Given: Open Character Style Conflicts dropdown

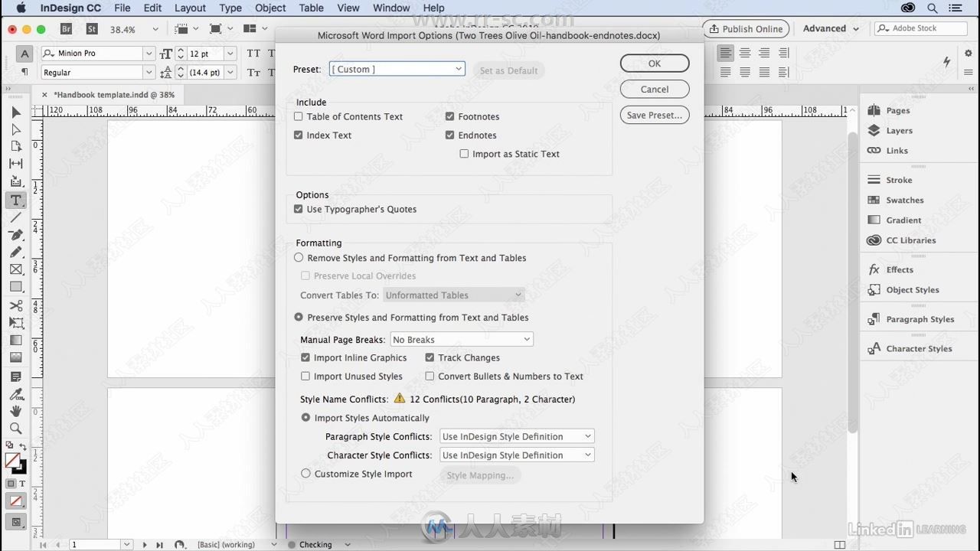Looking at the screenshot, I should click(517, 455).
